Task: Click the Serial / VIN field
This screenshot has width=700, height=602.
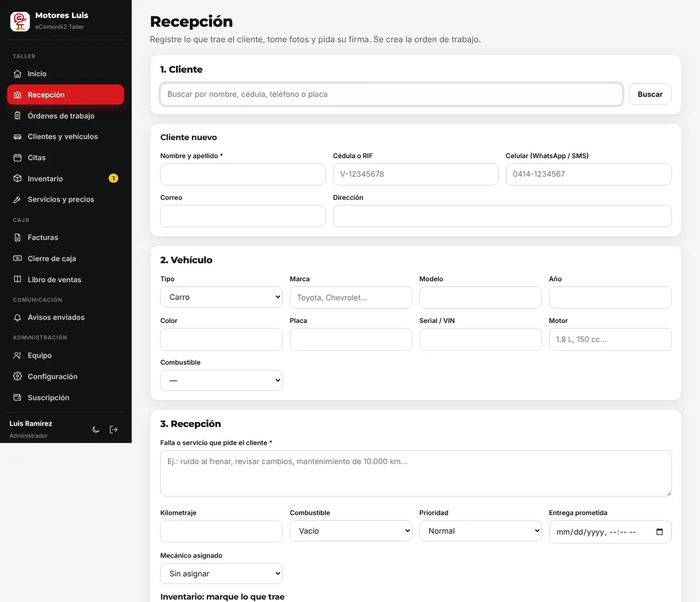Action: 481,339
